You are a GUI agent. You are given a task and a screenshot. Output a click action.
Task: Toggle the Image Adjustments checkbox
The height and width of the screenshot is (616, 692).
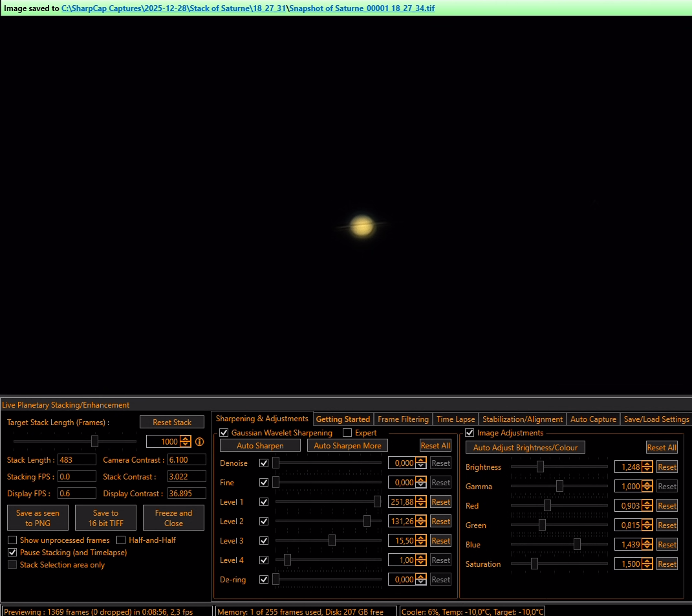[470, 433]
